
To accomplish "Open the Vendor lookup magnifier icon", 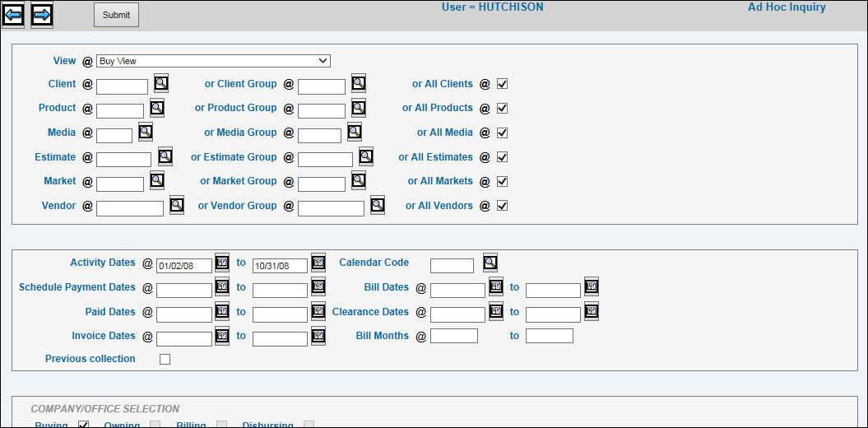I will pyautogui.click(x=177, y=205).
